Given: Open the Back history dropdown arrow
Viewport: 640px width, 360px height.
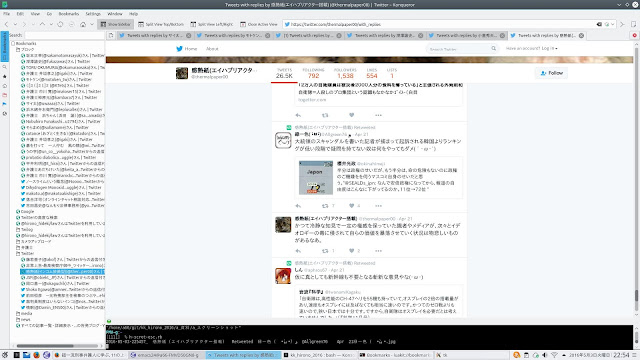Looking at the screenshot, I should point(15,24).
